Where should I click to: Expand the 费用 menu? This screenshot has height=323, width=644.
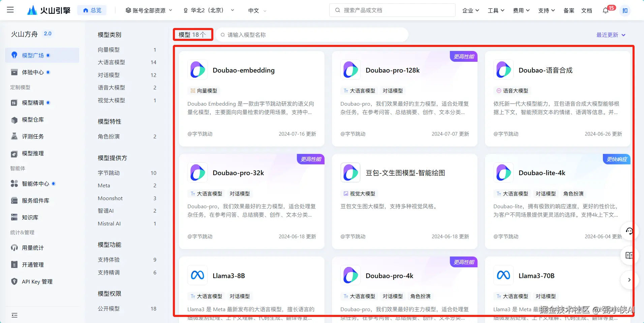(x=521, y=10)
